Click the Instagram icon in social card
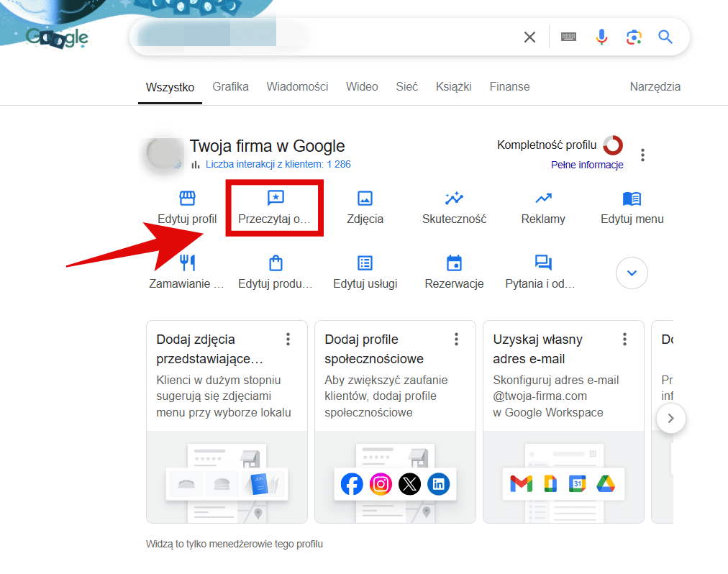This screenshot has width=728, height=574. (381, 484)
